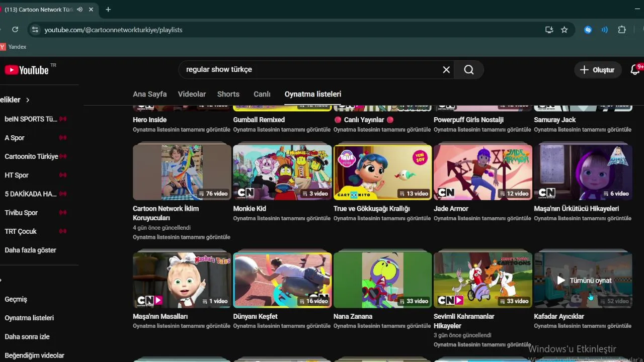Click live indicator next to HT Spor
Image resolution: width=644 pixels, height=362 pixels.
coord(63,175)
